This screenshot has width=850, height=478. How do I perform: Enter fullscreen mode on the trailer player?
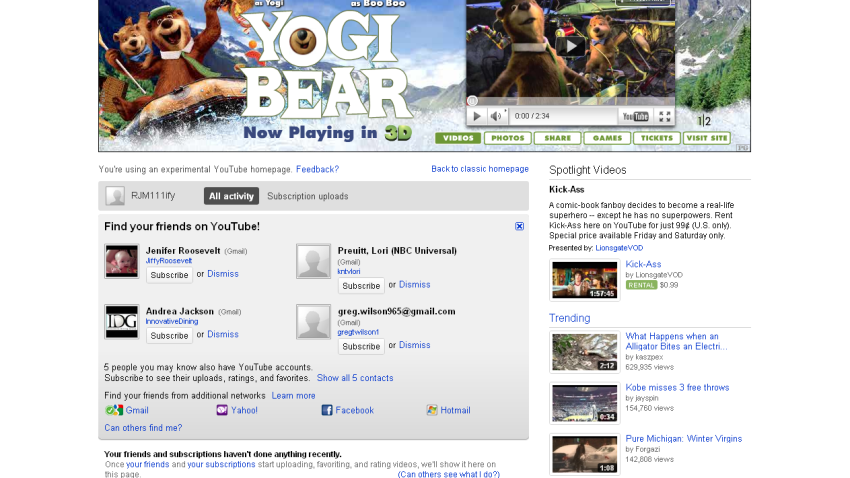[x=665, y=116]
